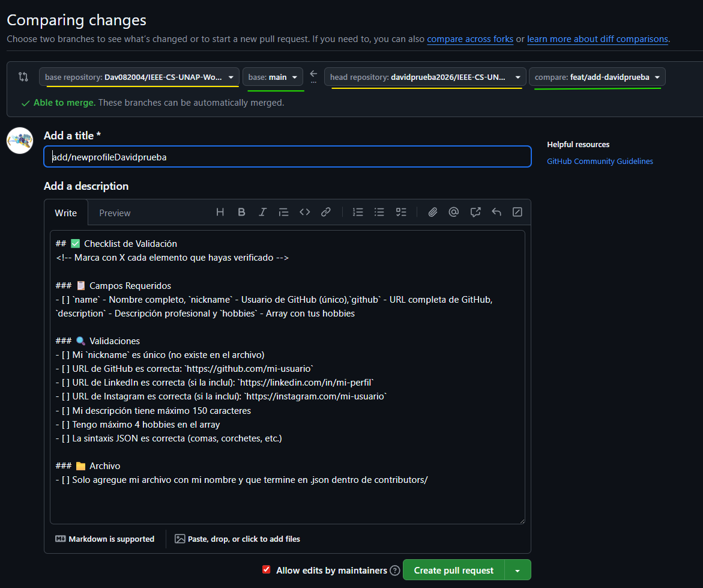
Task: Click the Checklist de Validación heading line
Action: (116, 243)
